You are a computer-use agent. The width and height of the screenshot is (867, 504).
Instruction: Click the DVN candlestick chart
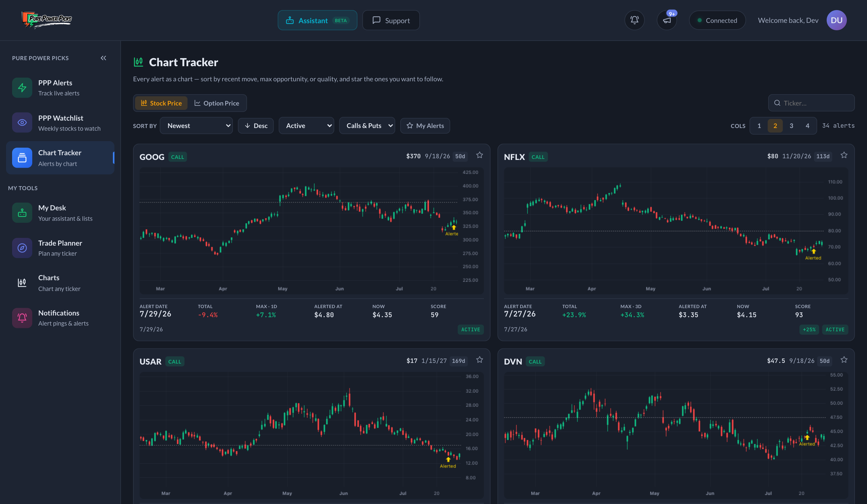676,435
